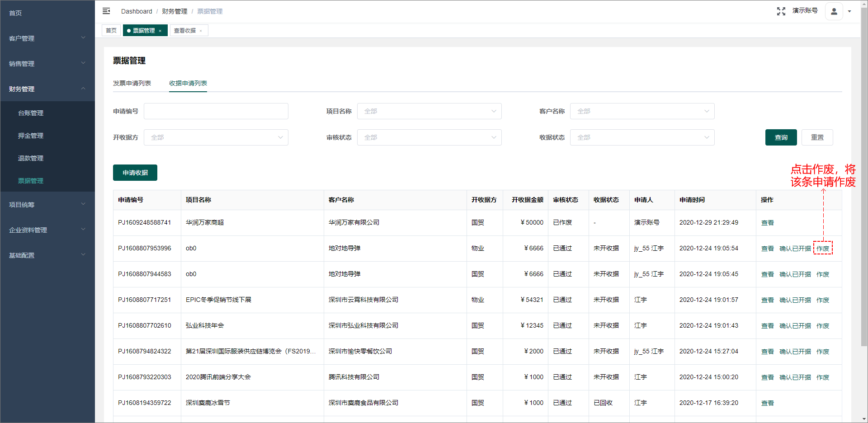Open the 客户名称 dropdown
868x423 pixels.
[x=642, y=111]
